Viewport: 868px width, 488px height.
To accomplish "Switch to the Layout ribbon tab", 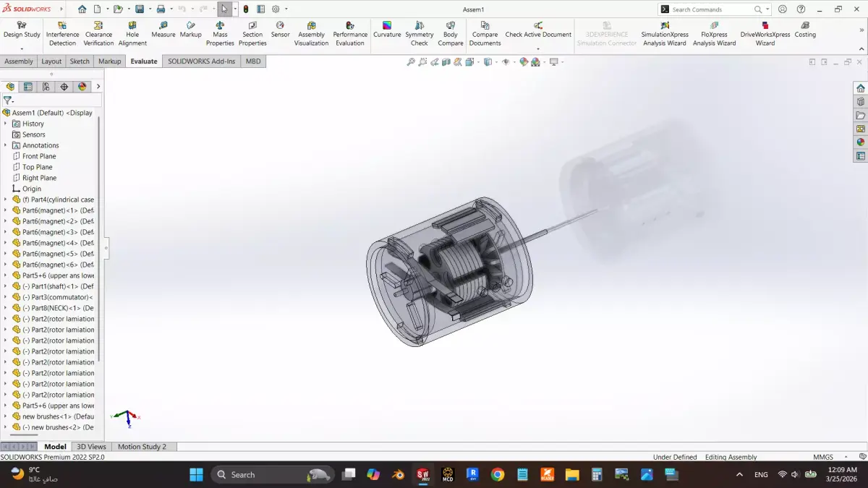I will point(51,61).
